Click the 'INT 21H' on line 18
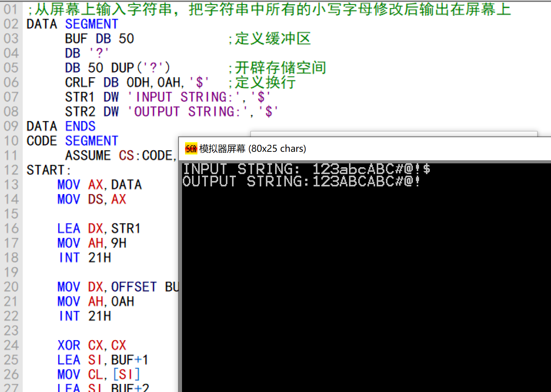551x392 pixels. (85, 258)
